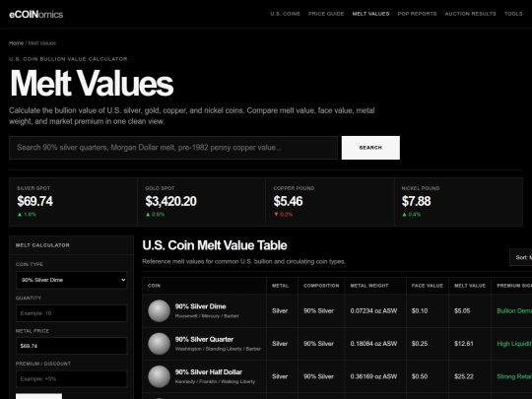Click the Nickel Pound $7.88 card
Image resolution: width=532 pixels, height=399 pixels.
pos(459,202)
